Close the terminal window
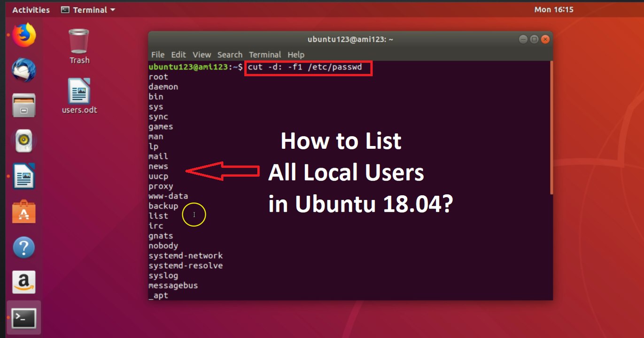The image size is (644, 338). pos(545,39)
